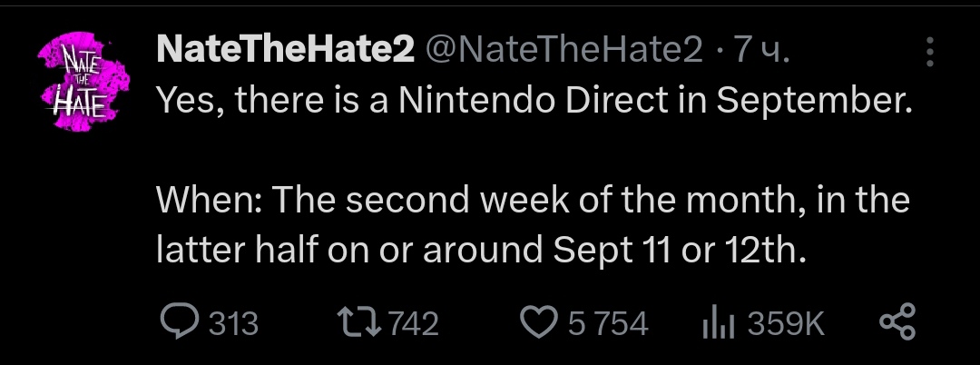Click the "When: The second week" text line
Viewport: 980px width, 365px height.
tap(534, 201)
